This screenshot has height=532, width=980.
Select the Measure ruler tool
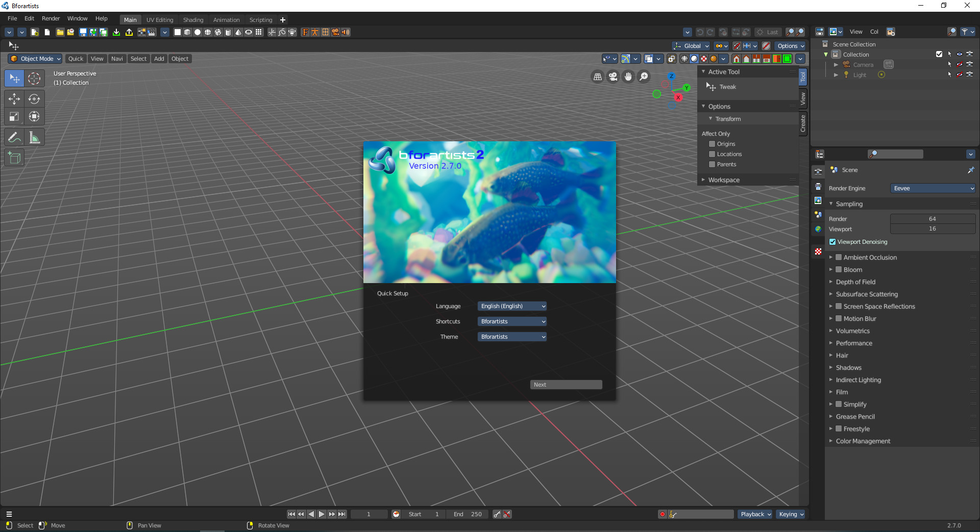pos(34,138)
